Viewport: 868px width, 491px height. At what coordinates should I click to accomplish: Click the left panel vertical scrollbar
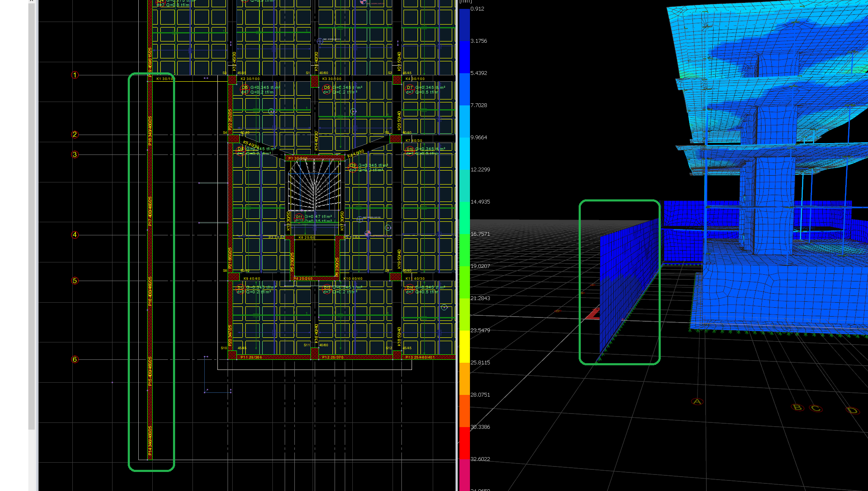[32, 212]
